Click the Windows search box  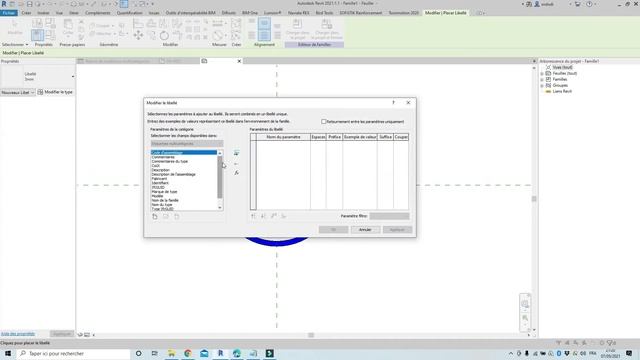74,353
